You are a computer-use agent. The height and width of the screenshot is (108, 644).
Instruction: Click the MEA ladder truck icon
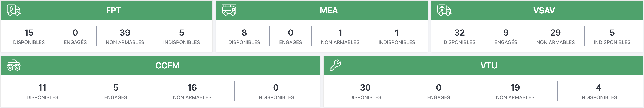[x=229, y=10]
